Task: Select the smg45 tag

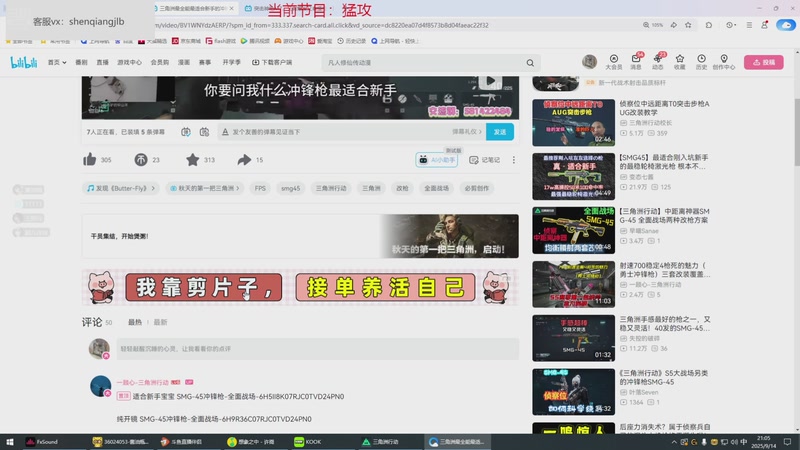Action: tap(290, 188)
